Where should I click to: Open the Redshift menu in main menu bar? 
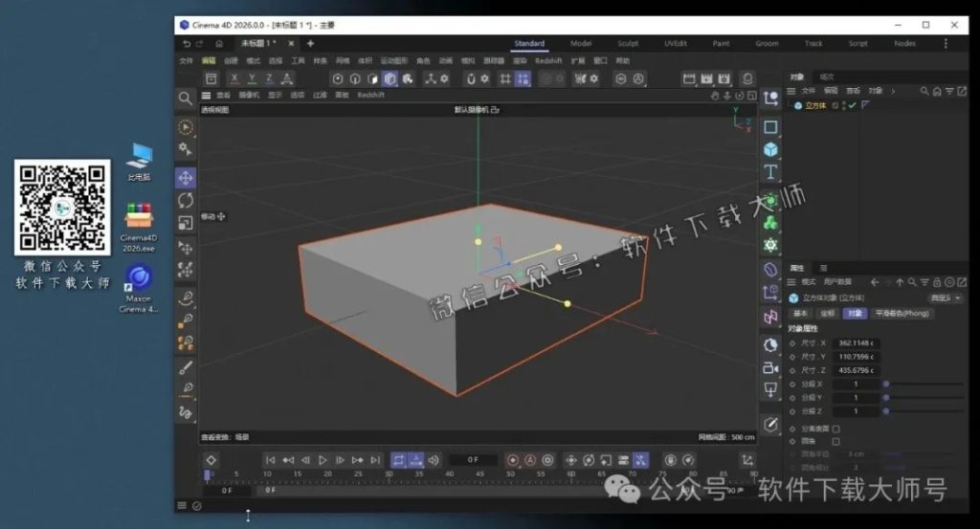point(548,60)
